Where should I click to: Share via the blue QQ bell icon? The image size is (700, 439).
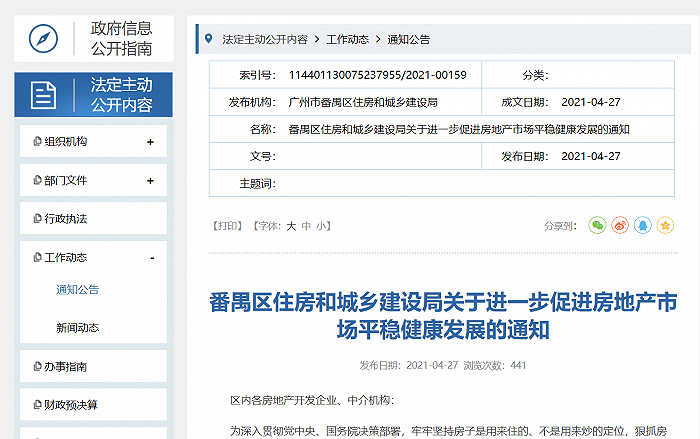[x=643, y=225]
